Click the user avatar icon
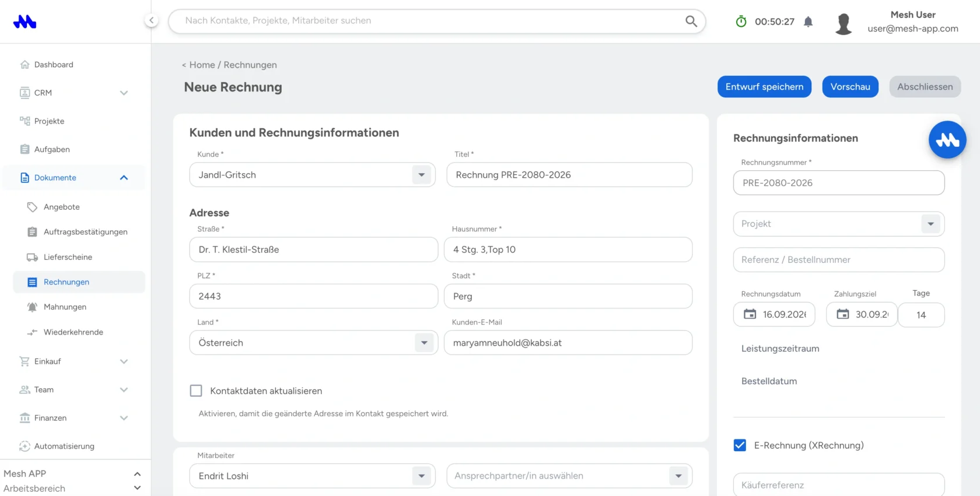 pos(843,24)
